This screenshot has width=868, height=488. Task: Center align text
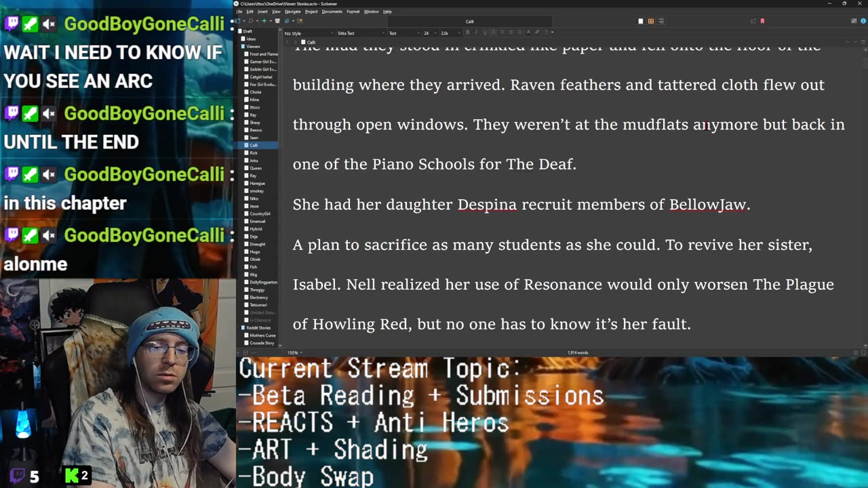tap(502, 33)
